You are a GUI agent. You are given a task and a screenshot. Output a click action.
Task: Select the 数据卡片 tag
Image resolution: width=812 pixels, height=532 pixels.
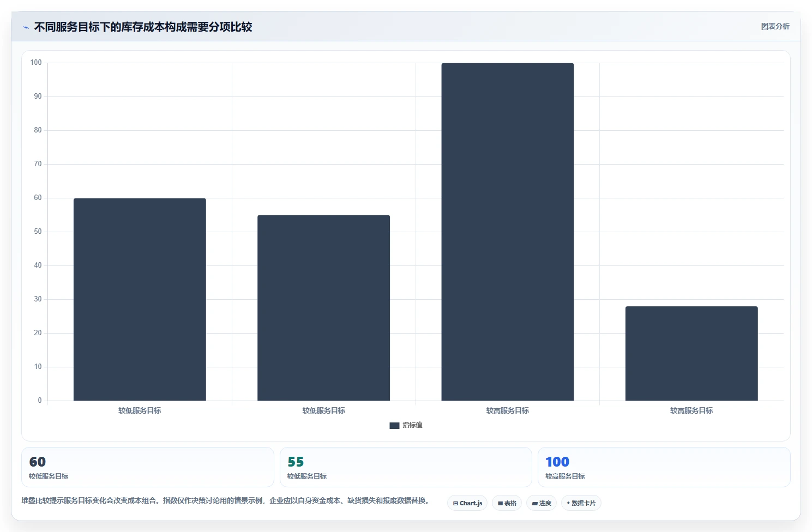(581, 503)
